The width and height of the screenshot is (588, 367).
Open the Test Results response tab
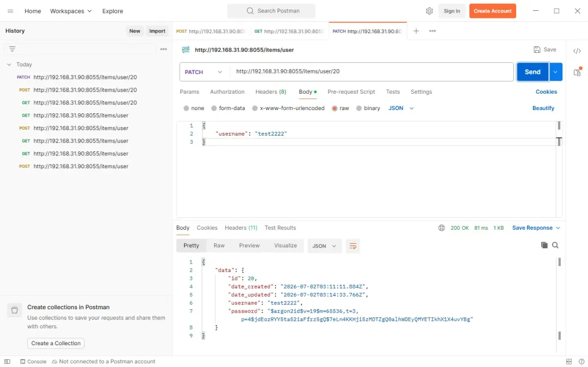pos(280,228)
